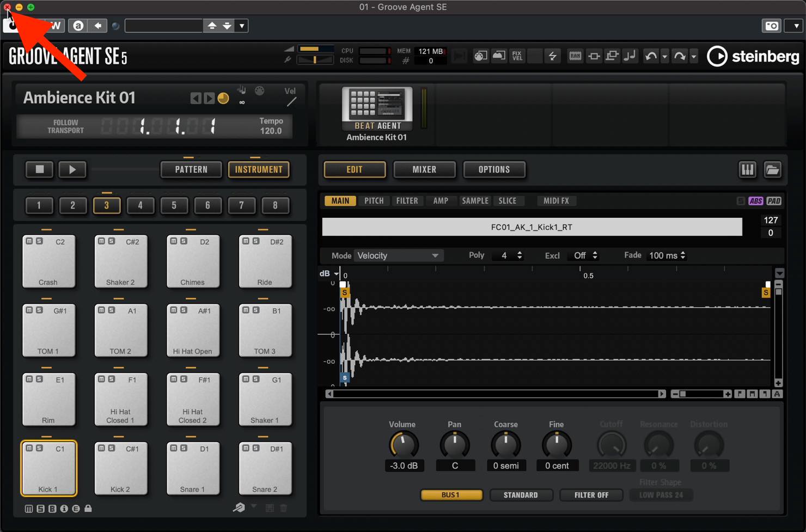
Task: Solo the Snare 1 pad
Action: (184, 448)
